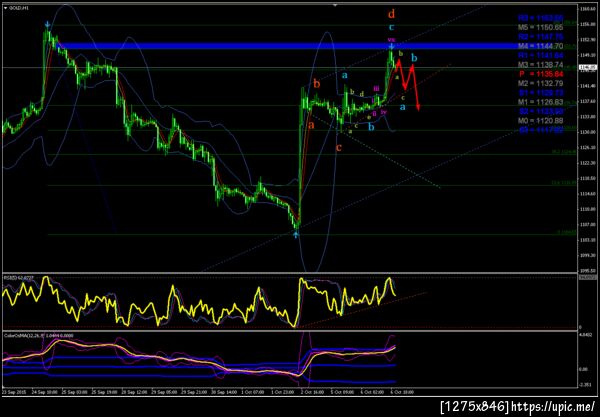Viewport: 600px width, 417px height.
Task: Select pivot label 'M3 = 1138.74'
Action: (540, 65)
